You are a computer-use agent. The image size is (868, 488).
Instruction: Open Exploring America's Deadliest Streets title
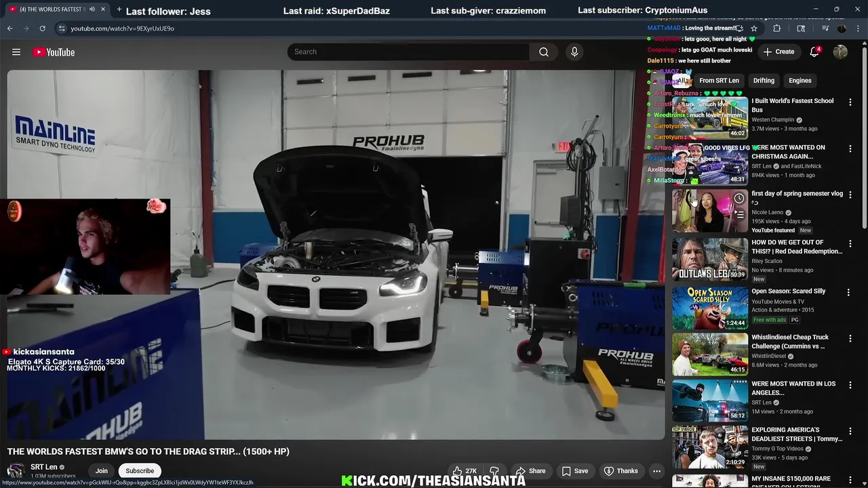click(797, 434)
